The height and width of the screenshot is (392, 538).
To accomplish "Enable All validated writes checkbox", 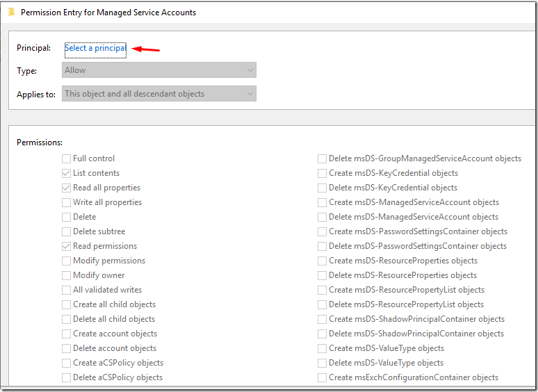I will point(66,290).
